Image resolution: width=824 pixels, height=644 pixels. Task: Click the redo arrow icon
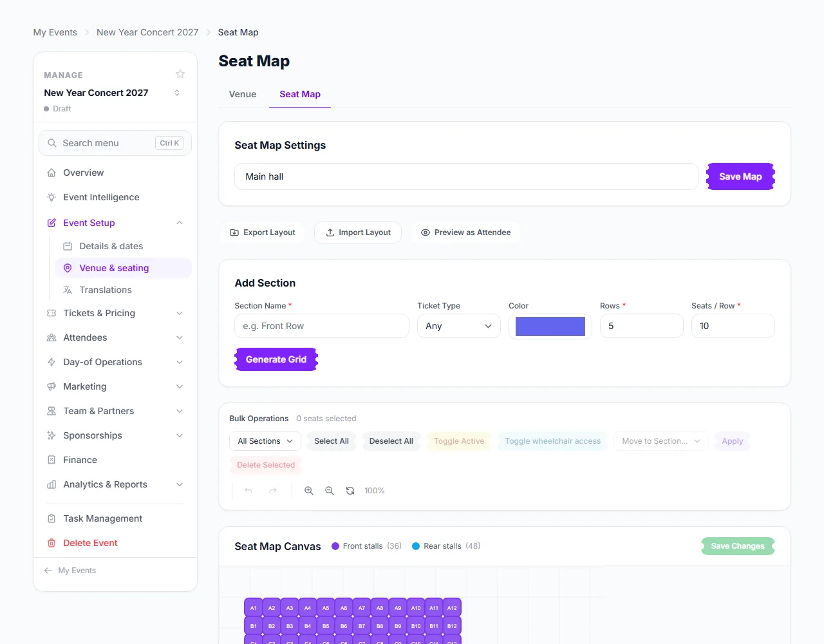(x=273, y=491)
